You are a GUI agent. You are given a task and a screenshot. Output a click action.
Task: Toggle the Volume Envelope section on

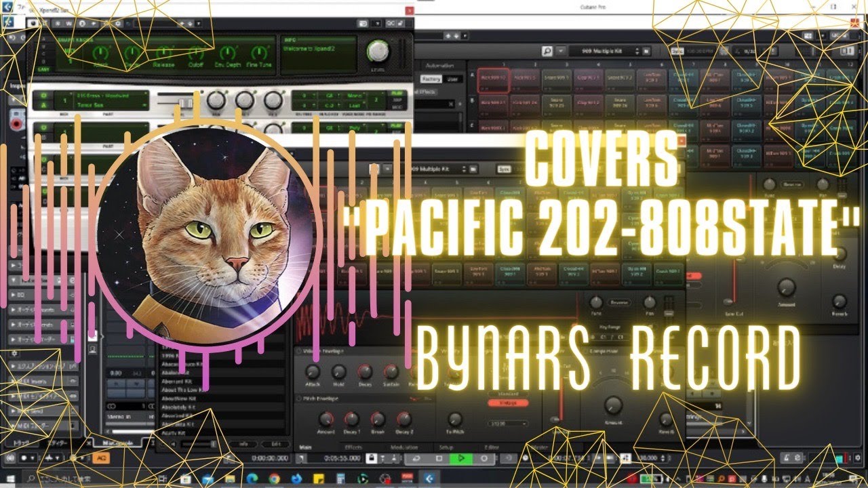point(299,351)
